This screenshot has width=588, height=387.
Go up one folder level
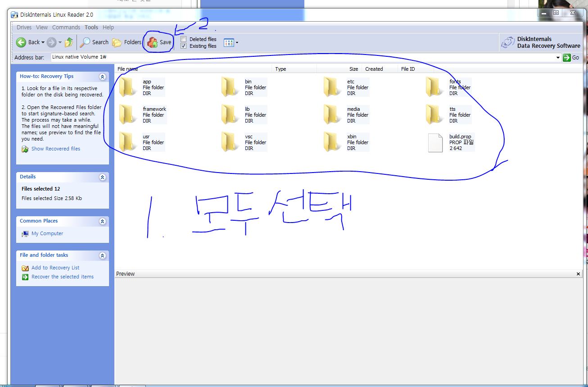click(69, 42)
